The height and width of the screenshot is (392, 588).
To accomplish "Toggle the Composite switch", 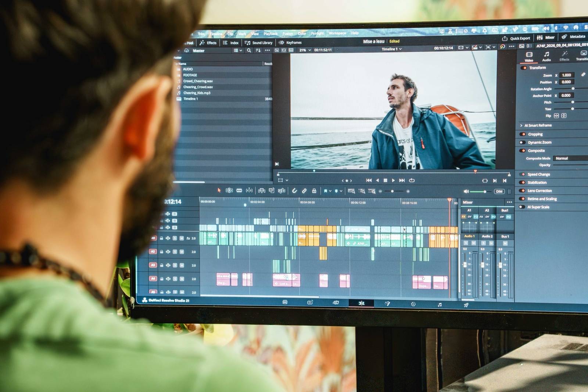I will click(522, 150).
